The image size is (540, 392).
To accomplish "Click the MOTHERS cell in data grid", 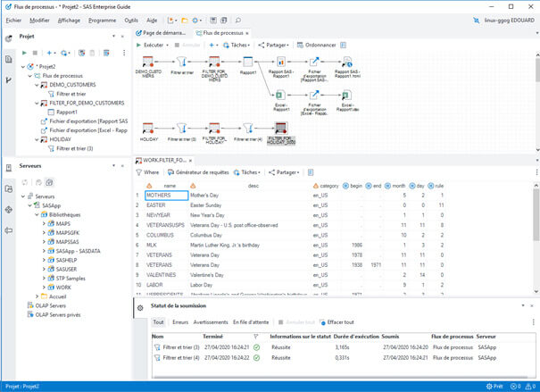I will tap(166, 196).
